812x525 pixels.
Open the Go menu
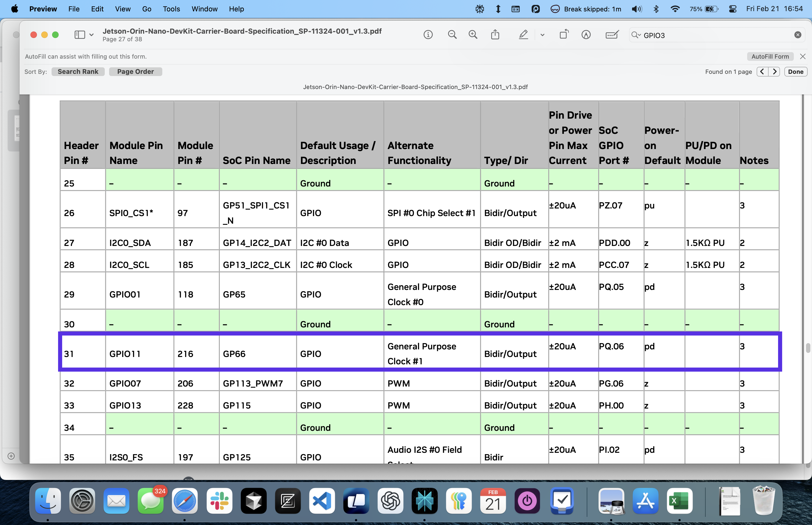tap(147, 9)
